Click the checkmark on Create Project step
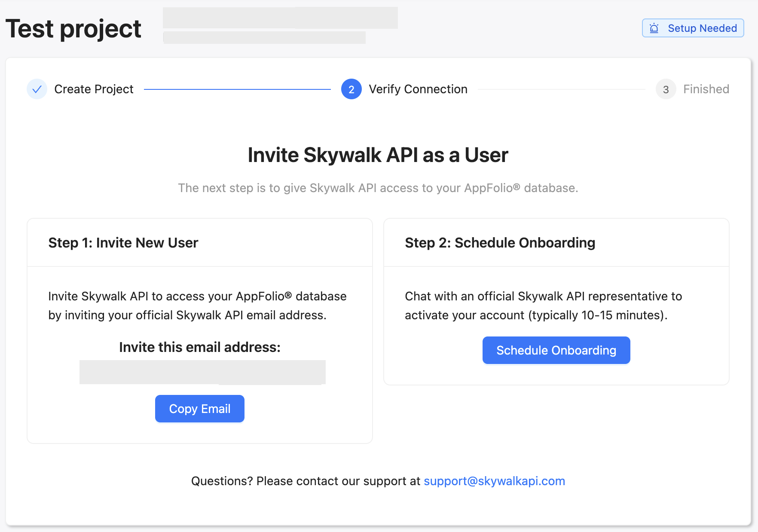 coord(37,89)
